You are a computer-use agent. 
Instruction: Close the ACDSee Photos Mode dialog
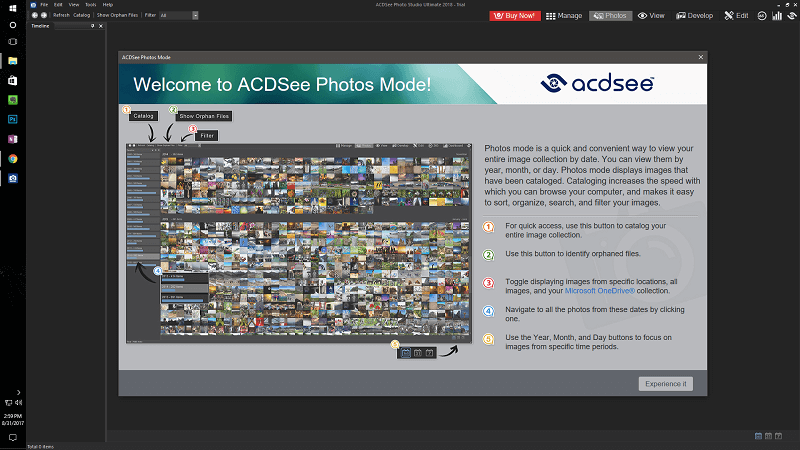701,57
